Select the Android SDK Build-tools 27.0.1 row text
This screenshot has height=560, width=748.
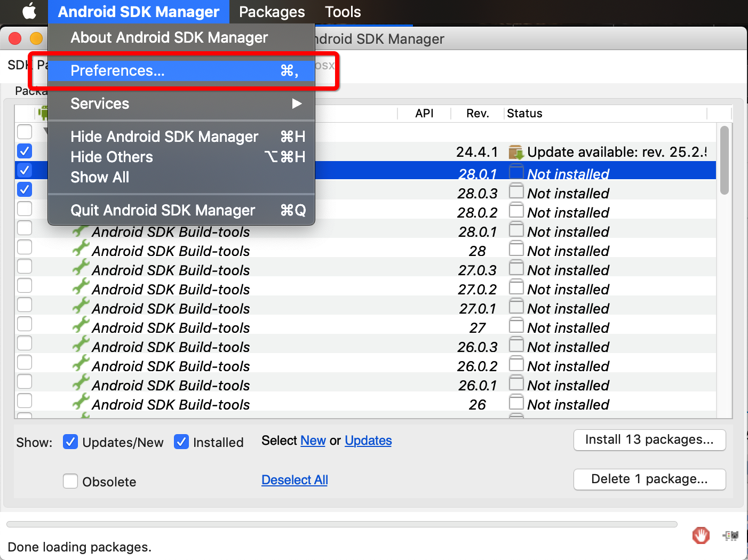coord(171,308)
